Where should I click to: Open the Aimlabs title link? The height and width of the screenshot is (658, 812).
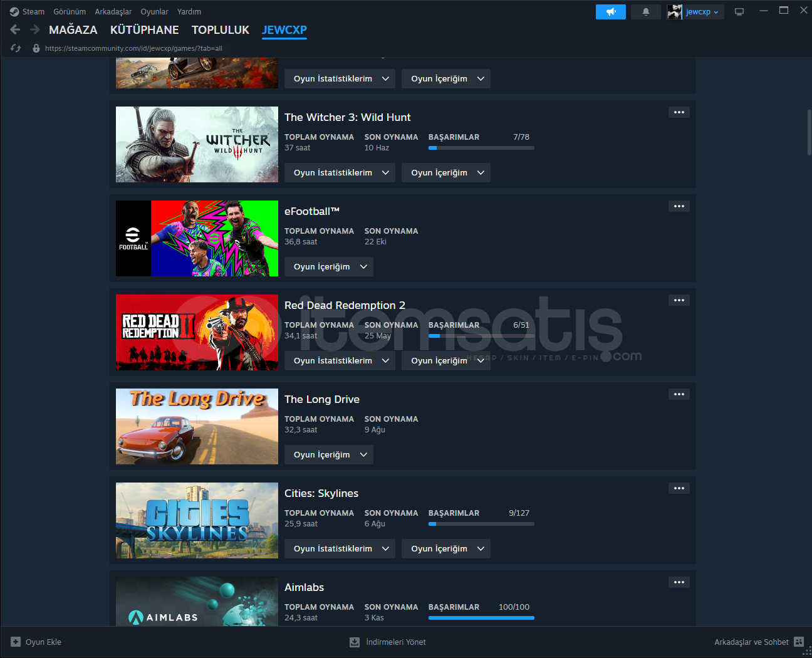pos(304,587)
